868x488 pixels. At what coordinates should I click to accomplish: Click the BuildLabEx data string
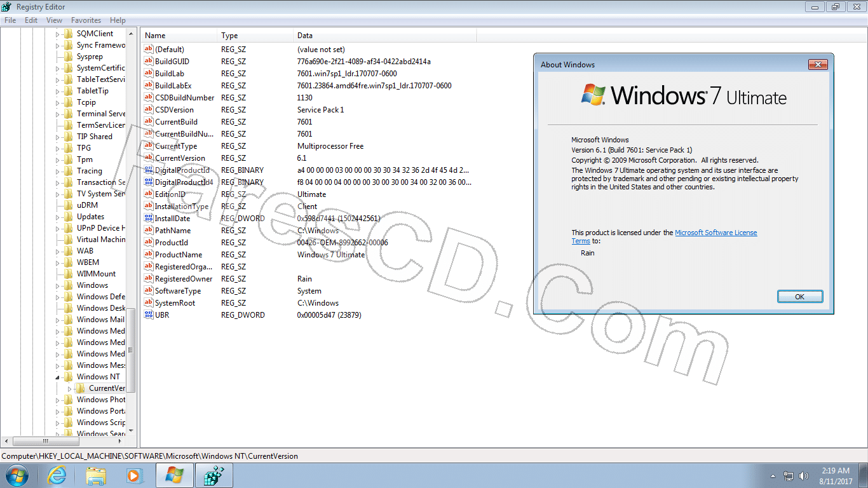pyautogui.click(x=374, y=86)
